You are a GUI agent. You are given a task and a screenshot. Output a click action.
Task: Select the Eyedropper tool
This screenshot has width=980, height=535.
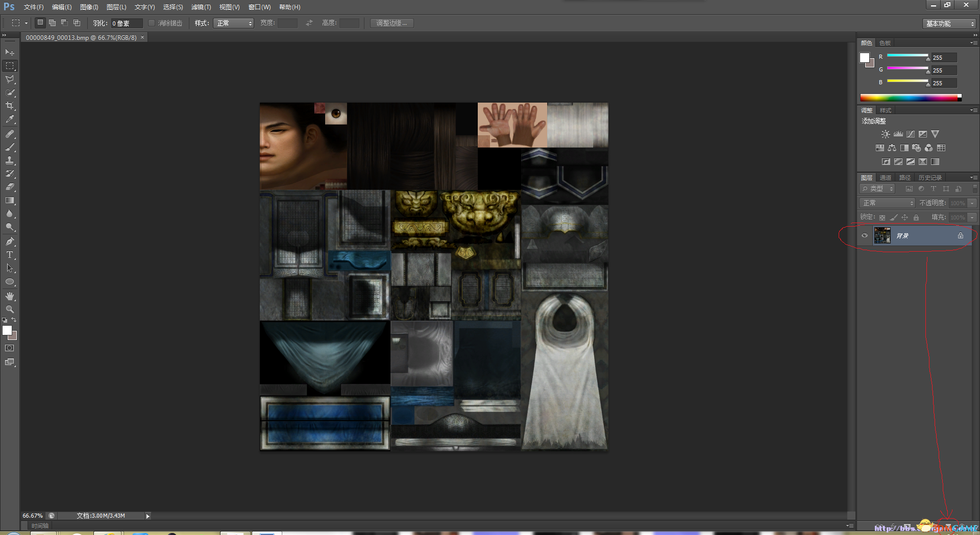point(10,119)
